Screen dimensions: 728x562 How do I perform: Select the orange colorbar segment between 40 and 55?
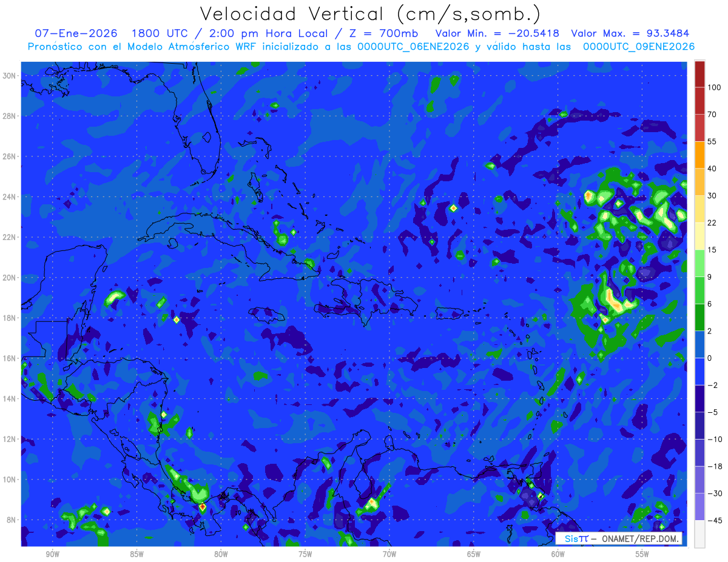coord(699,155)
